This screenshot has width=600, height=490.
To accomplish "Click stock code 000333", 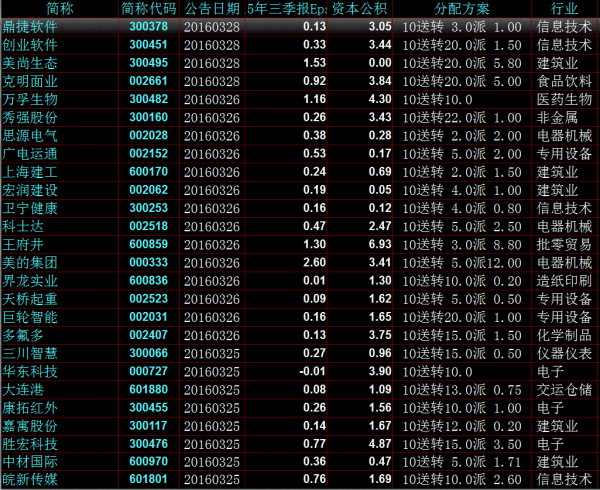I will click(148, 262).
